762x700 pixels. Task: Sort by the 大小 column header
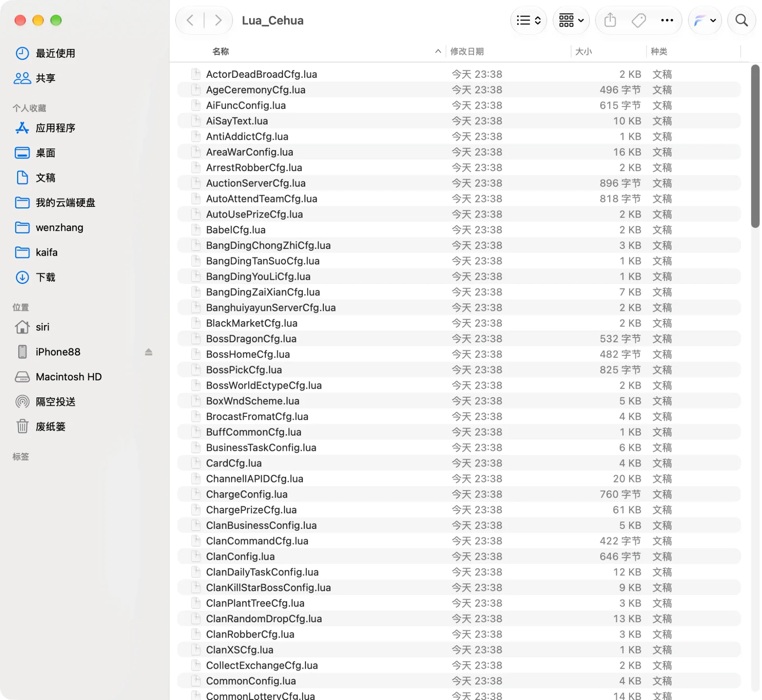click(583, 51)
